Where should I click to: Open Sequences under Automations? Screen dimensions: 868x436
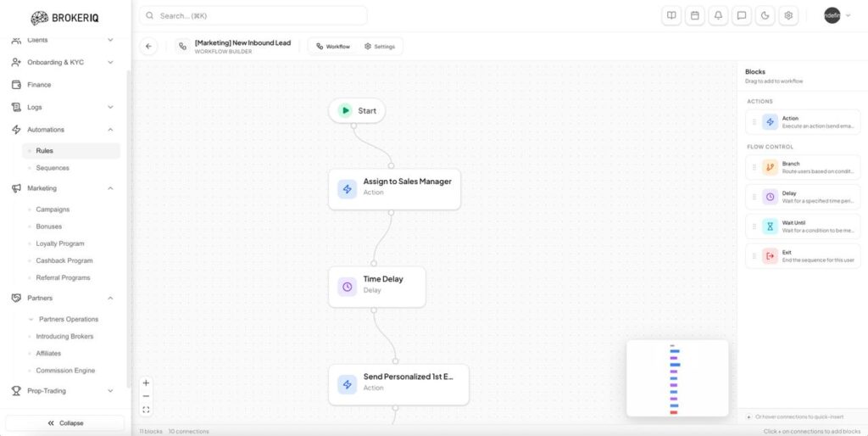[53, 168]
